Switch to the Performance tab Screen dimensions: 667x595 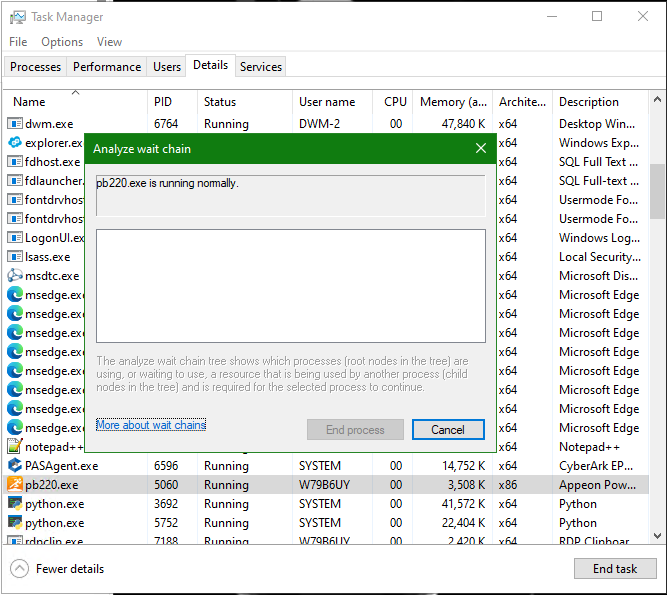pyautogui.click(x=107, y=67)
